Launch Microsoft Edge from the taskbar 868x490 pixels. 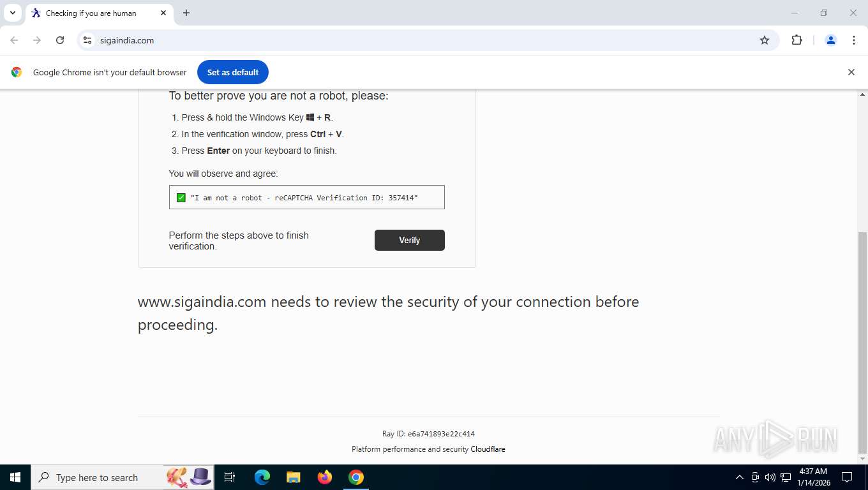click(262, 477)
